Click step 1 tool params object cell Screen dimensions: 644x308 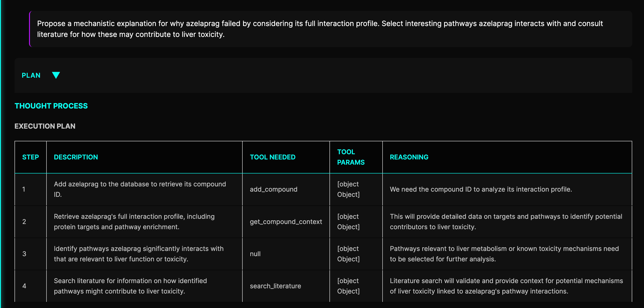(x=348, y=189)
